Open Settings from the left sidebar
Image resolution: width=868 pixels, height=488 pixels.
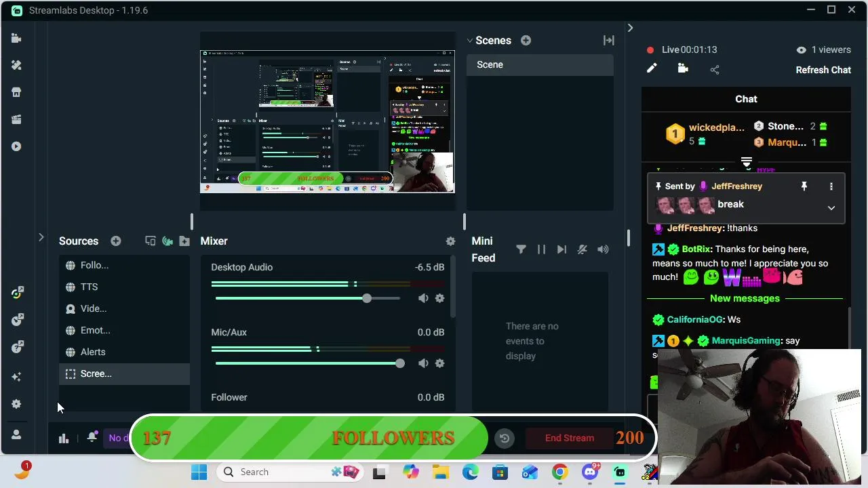pyautogui.click(x=16, y=404)
